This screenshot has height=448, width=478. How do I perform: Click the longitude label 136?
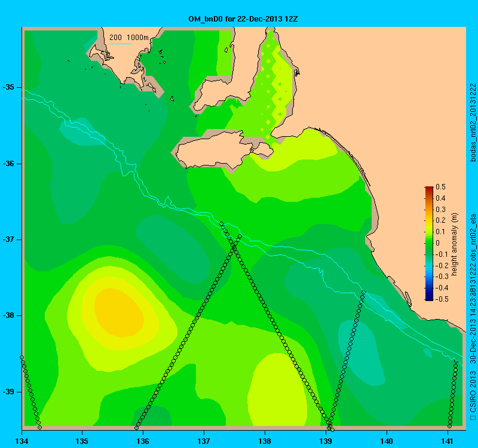pyautogui.click(x=143, y=441)
